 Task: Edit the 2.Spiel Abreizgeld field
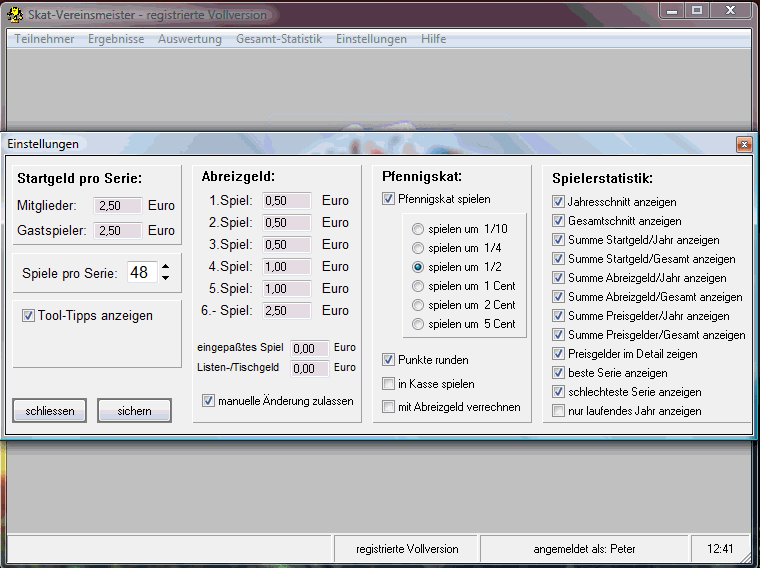(x=286, y=222)
